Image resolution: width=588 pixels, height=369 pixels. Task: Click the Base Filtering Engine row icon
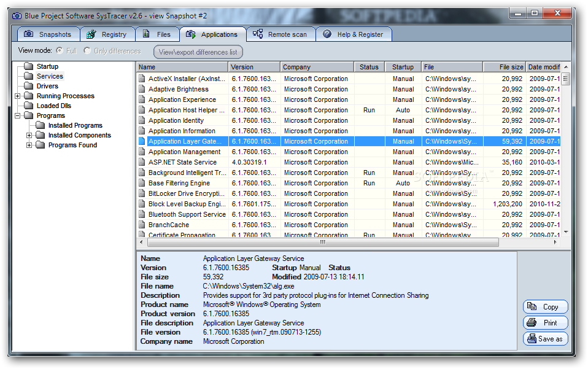coord(142,183)
